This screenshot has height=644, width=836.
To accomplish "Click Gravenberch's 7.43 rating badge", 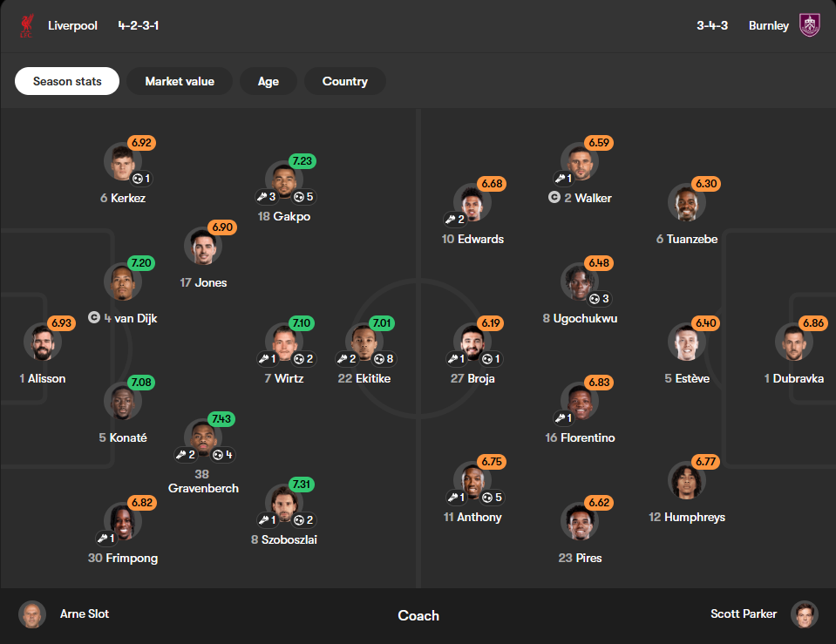I will [x=221, y=418].
